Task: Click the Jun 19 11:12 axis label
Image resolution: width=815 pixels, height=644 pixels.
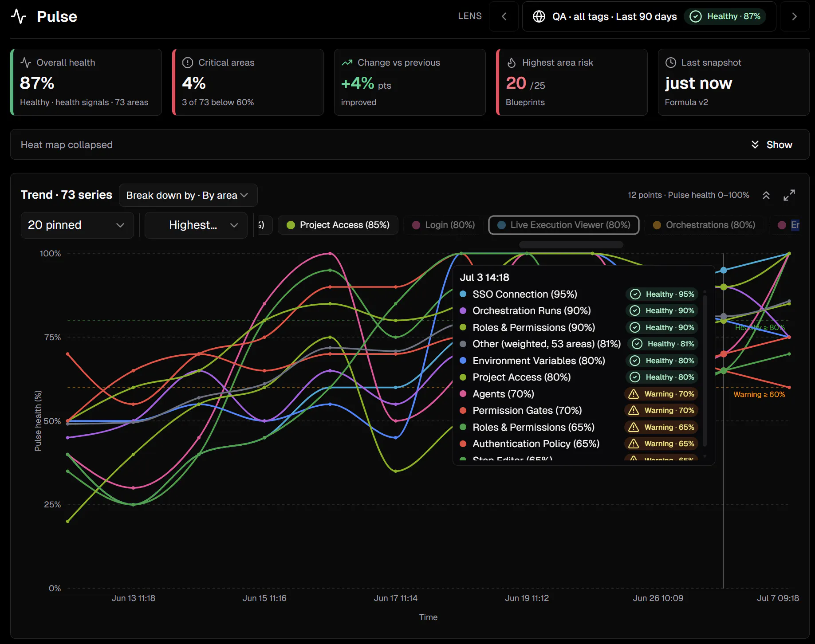Action: tap(527, 598)
